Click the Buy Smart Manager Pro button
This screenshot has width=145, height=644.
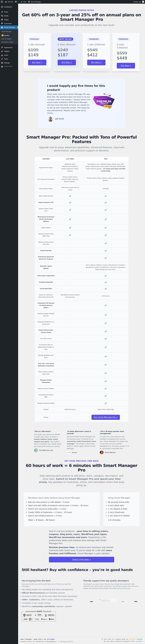pyautogui.click(x=105, y=417)
